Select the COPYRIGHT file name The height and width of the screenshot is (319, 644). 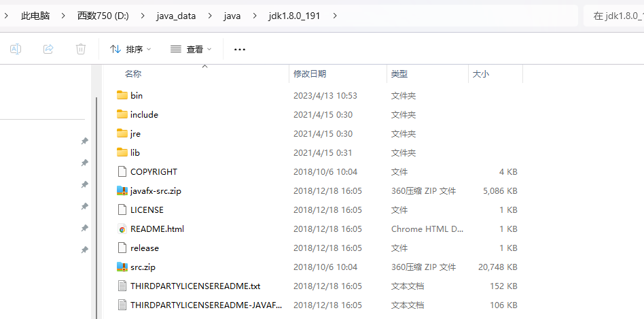[154, 171]
